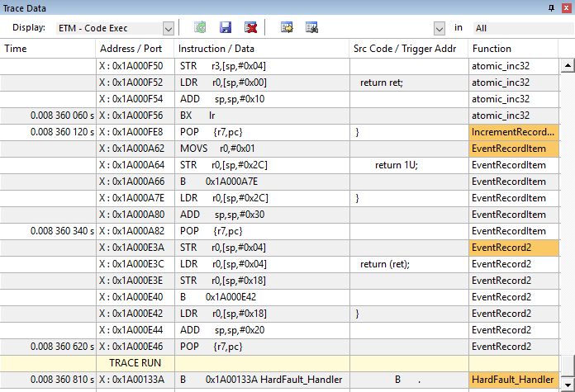Click the 'Display:' label

pos(29,27)
